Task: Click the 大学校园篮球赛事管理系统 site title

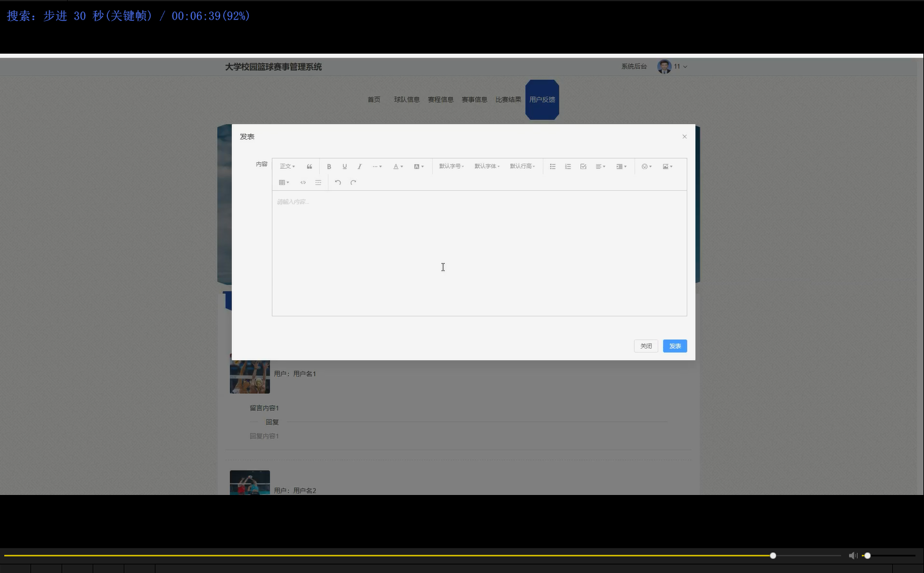Action: [x=274, y=67]
